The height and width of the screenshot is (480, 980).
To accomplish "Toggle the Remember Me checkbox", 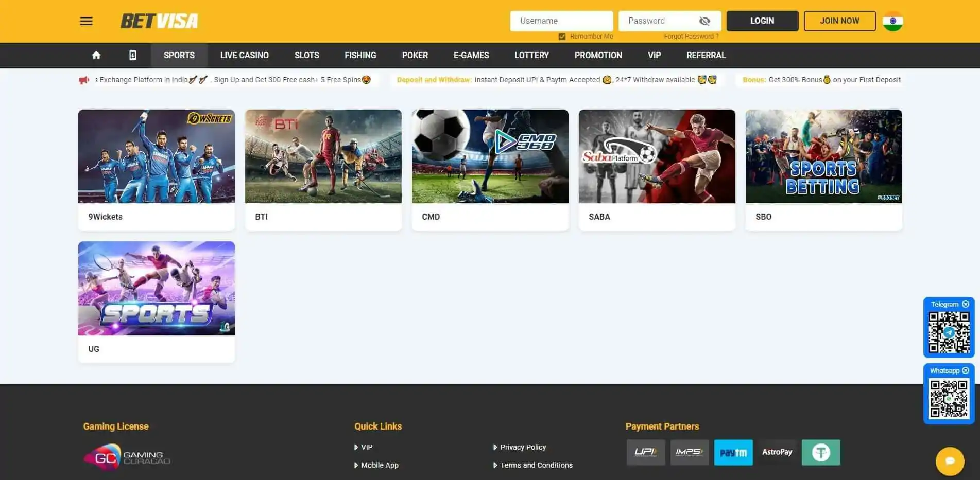I will (x=562, y=37).
